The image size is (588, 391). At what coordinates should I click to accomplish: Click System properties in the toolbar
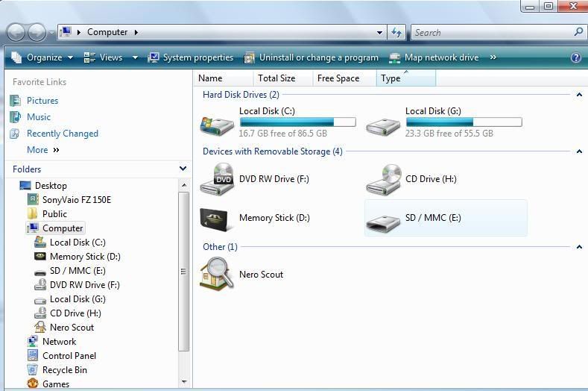191,57
